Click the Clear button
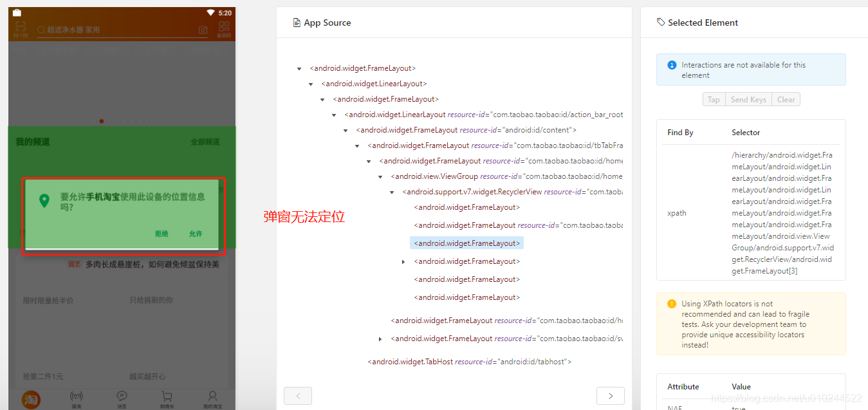Screen dimensions: 868x410 (x=786, y=99)
